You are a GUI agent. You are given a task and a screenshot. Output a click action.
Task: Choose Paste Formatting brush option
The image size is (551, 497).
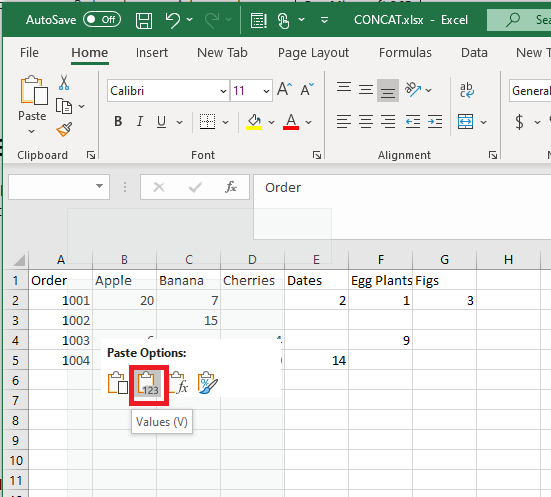[208, 383]
